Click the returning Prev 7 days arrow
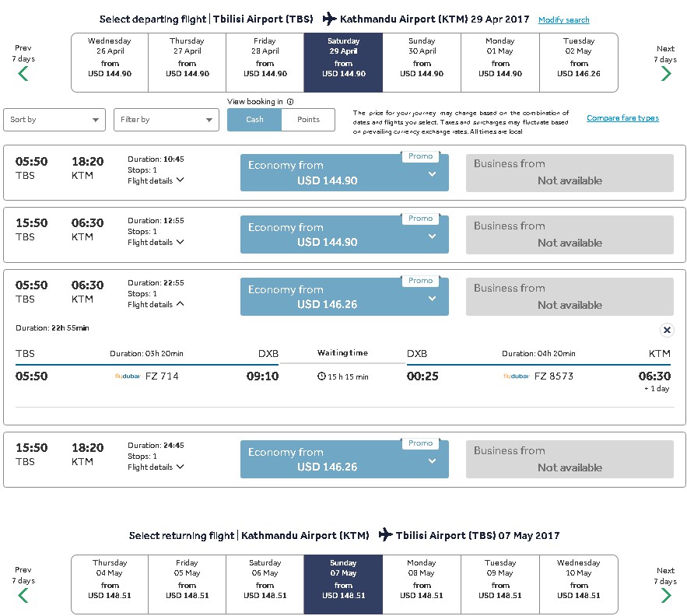 click(x=23, y=596)
